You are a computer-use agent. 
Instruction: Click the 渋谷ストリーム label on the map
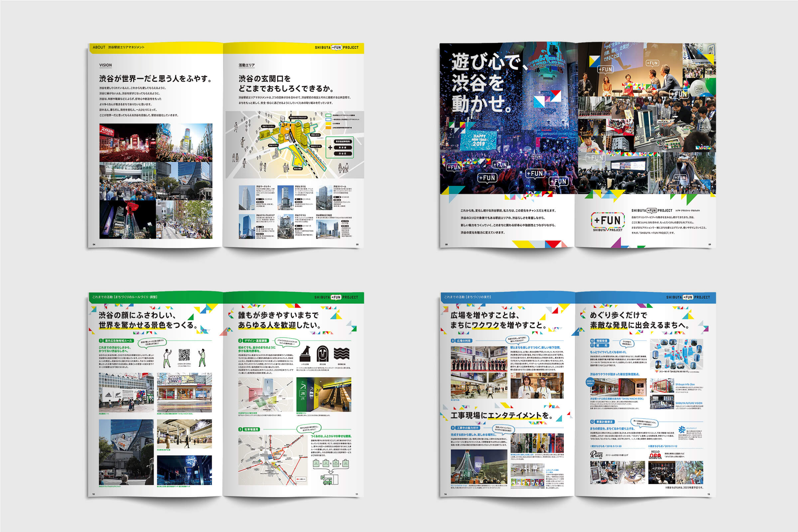pos(316,146)
